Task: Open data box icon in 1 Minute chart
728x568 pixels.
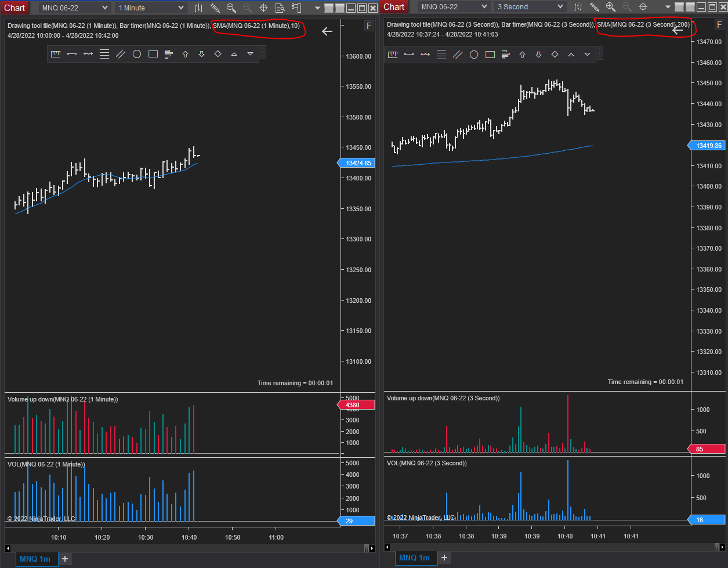Action: [280, 8]
